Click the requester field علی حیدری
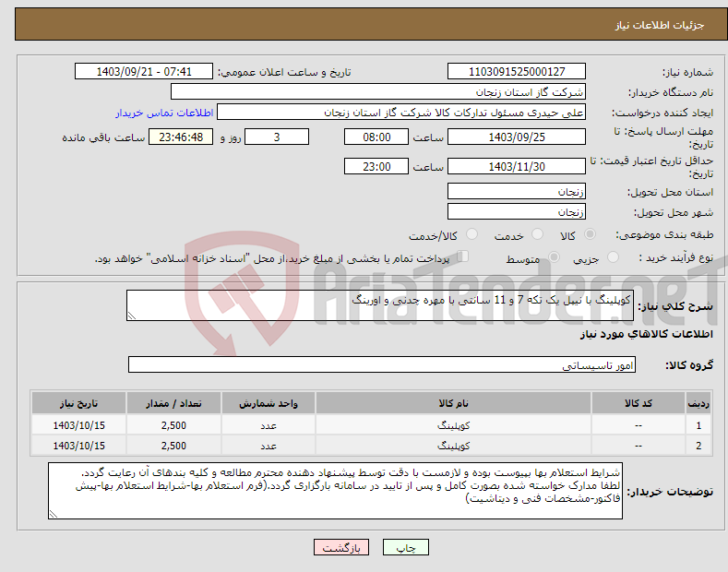Viewport: 728px width, 572px height. pyautogui.click(x=401, y=113)
